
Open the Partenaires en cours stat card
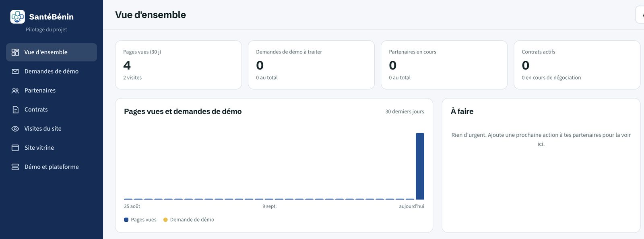(x=444, y=65)
